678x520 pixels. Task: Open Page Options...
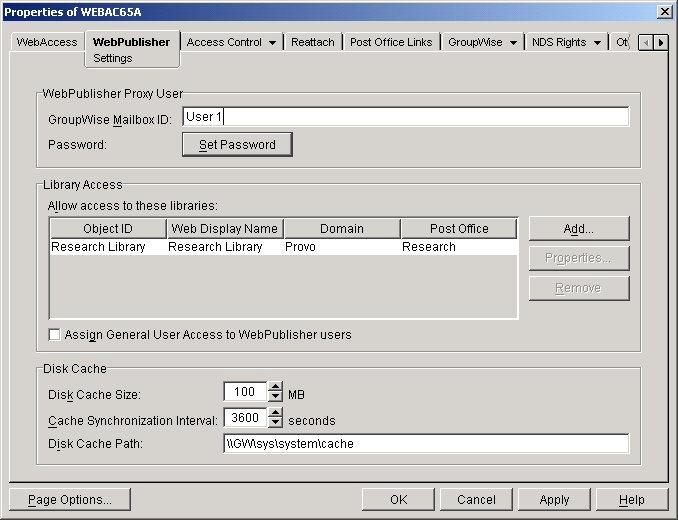[70, 500]
